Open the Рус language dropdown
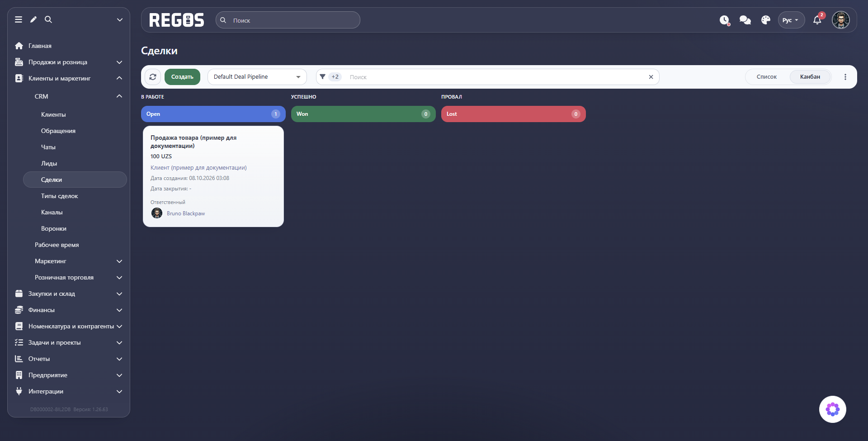 point(791,20)
